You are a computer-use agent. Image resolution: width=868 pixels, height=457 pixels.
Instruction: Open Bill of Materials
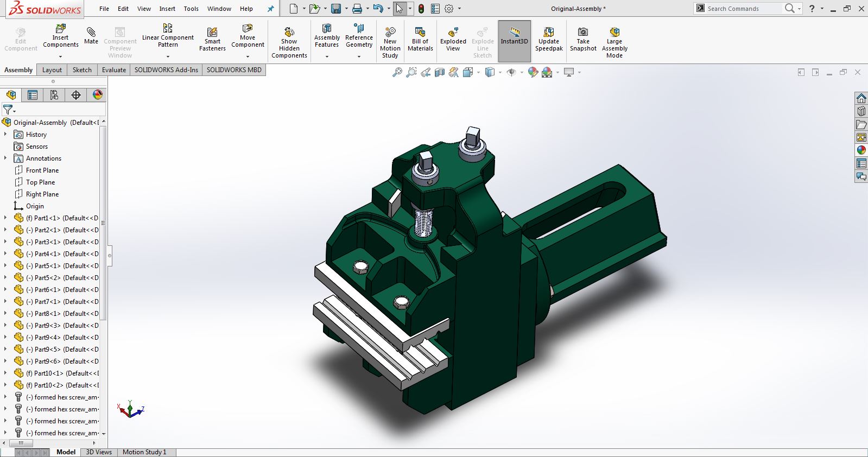point(420,40)
